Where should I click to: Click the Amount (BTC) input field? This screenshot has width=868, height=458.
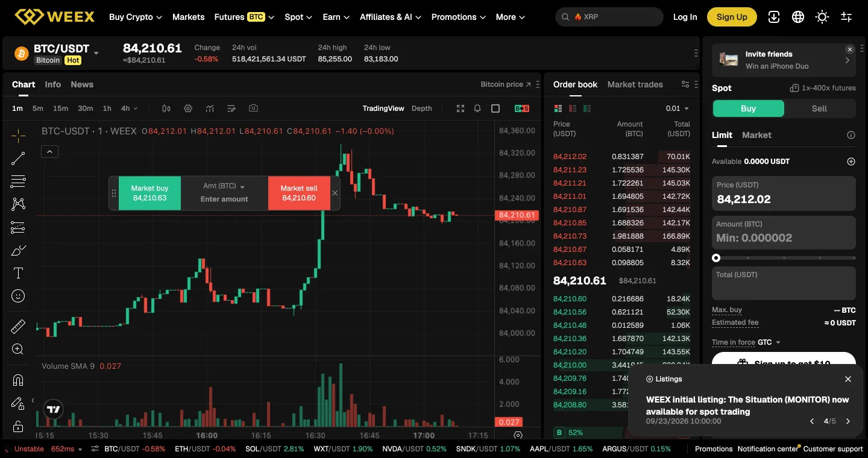click(x=784, y=232)
